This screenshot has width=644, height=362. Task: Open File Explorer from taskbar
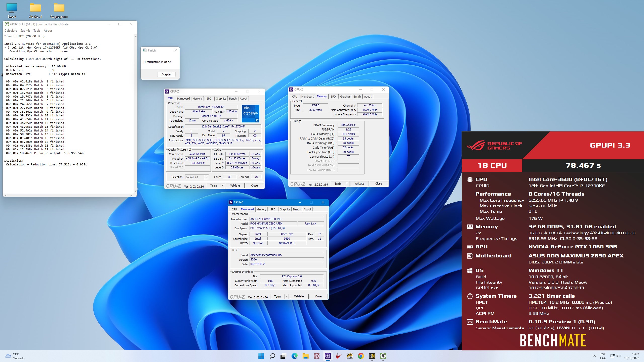pyautogui.click(x=305, y=356)
